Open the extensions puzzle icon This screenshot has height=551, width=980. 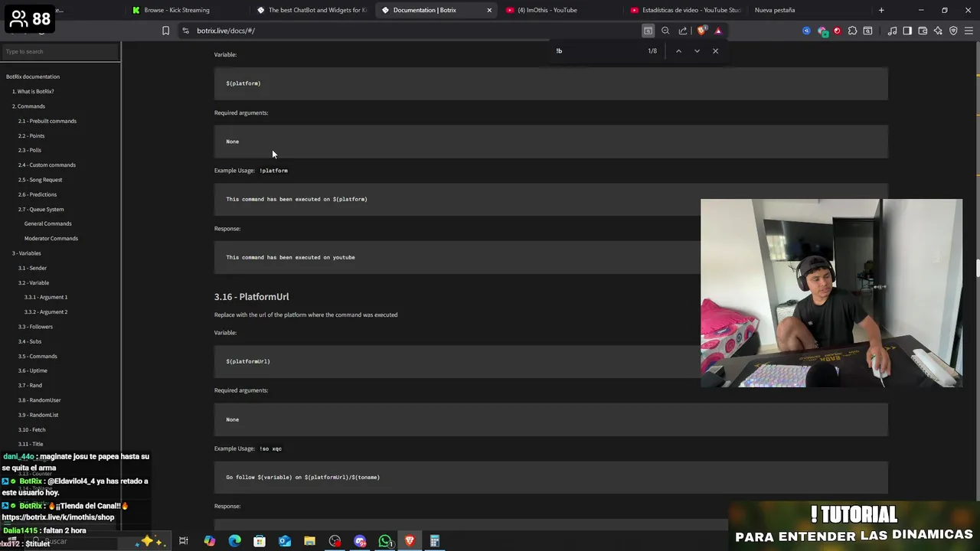point(852,31)
